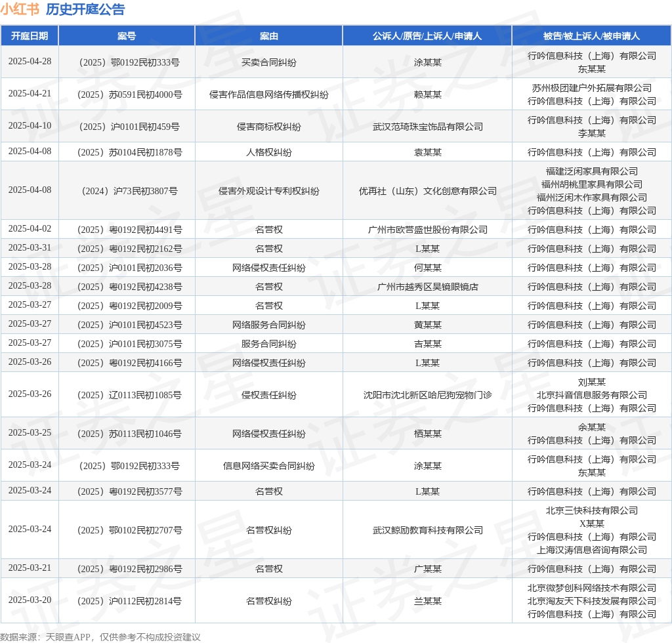Click defendant 刘某某
The image size is (672, 643).
click(x=591, y=382)
